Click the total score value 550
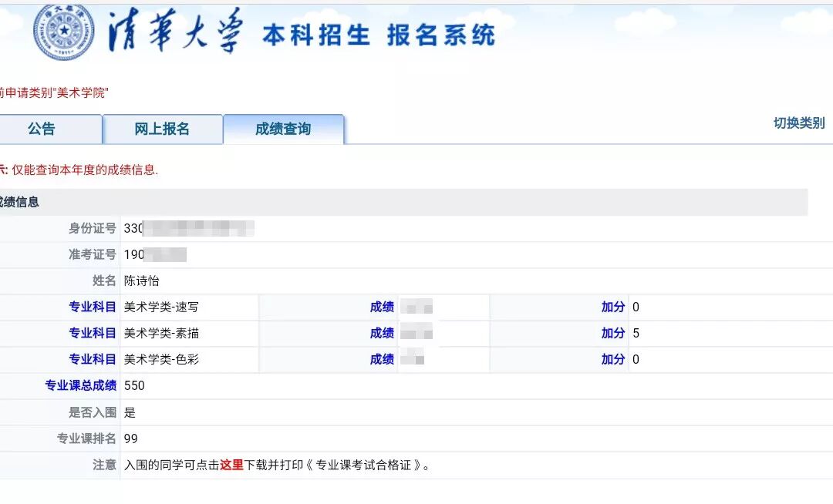The width and height of the screenshot is (833, 504). (x=134, y=385)
